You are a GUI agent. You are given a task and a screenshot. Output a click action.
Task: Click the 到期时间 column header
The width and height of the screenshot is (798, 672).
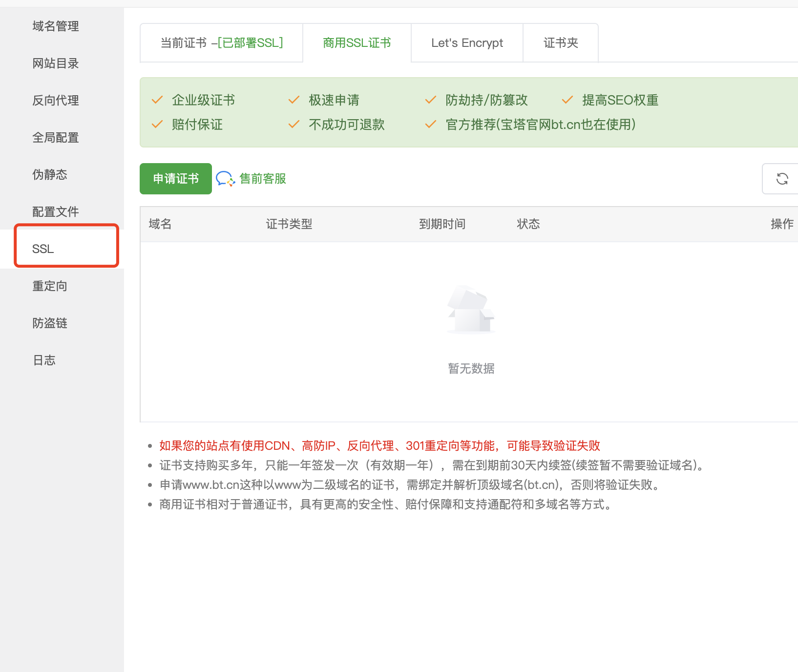[x=442, y=224]
